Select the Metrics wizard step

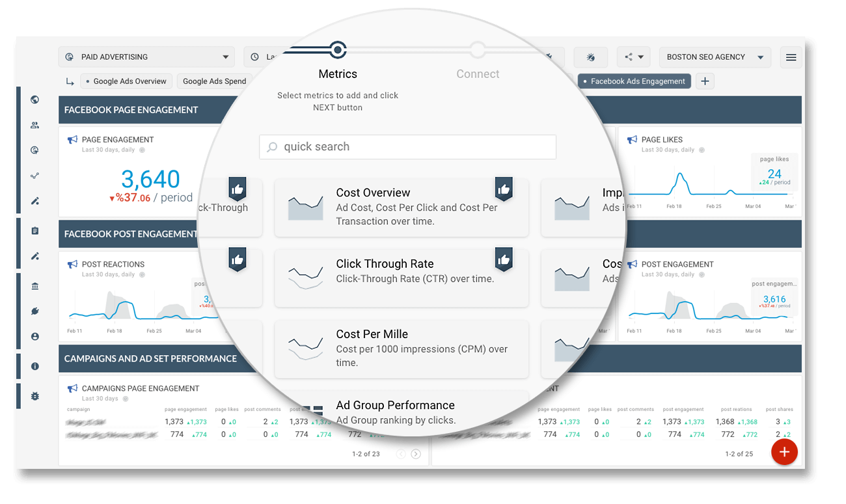[x=338, y=74]
